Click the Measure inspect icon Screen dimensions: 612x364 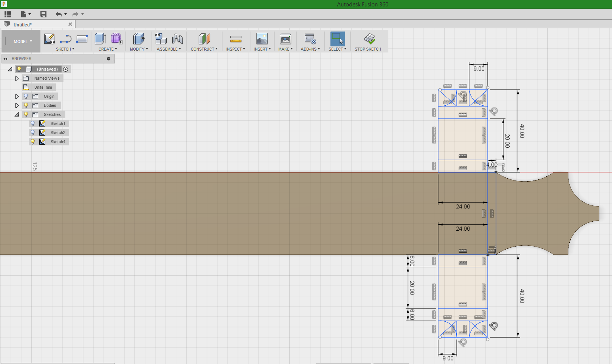click(x=236, y=39)
